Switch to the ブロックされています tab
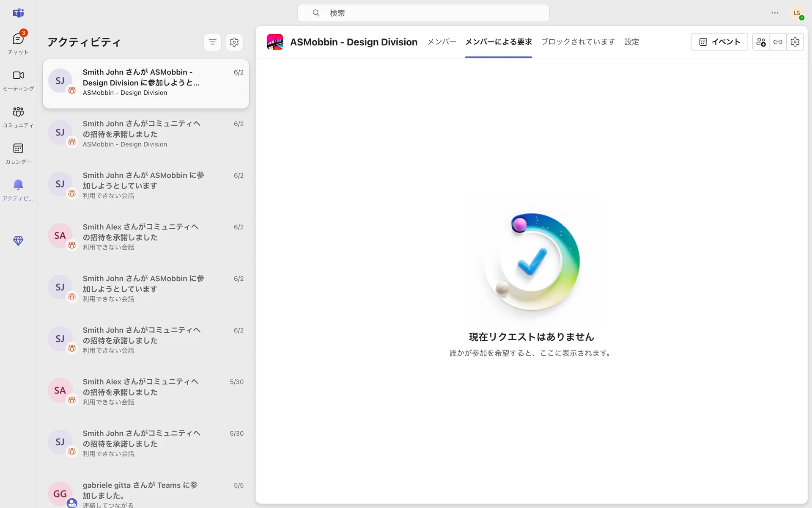Viewport: 812px width, 508px height. tap(578, 42)
